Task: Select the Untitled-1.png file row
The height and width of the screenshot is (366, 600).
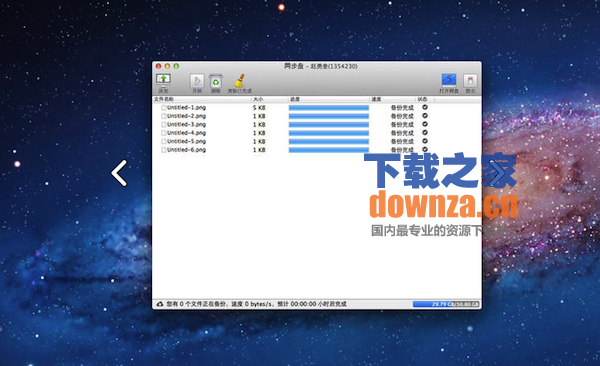Action: 317,108
